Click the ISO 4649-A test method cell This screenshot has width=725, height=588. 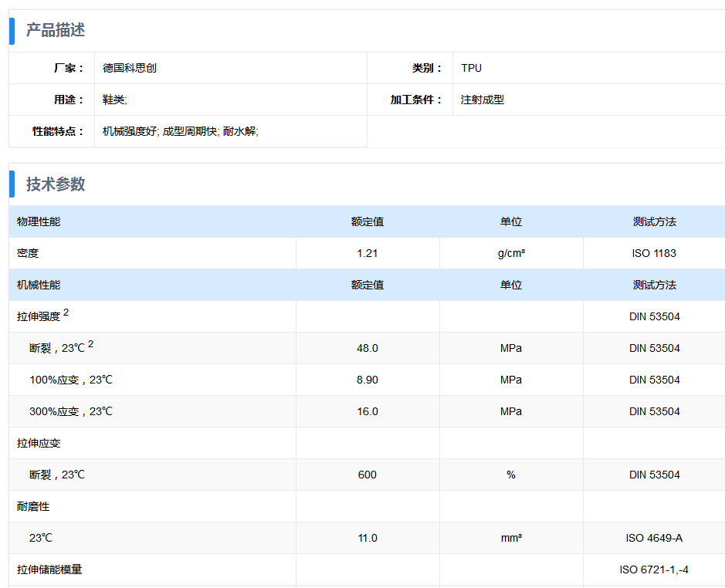654,538
